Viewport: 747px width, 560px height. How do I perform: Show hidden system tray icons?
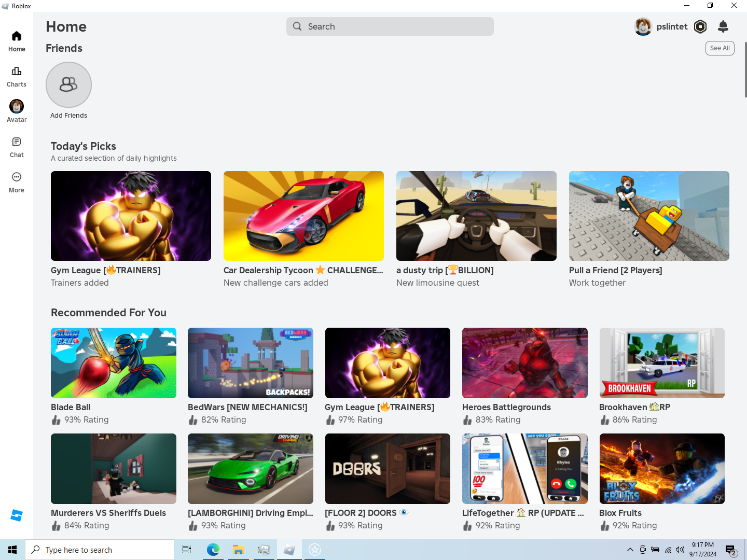coord(630,550)
